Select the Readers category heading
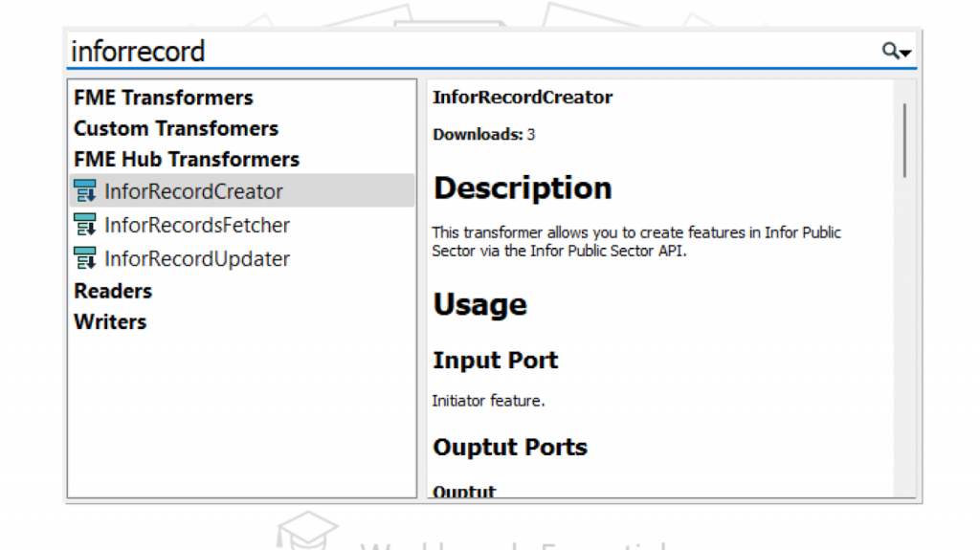The image size is (980, 550). pyautogui.click(x=113, y=291)
